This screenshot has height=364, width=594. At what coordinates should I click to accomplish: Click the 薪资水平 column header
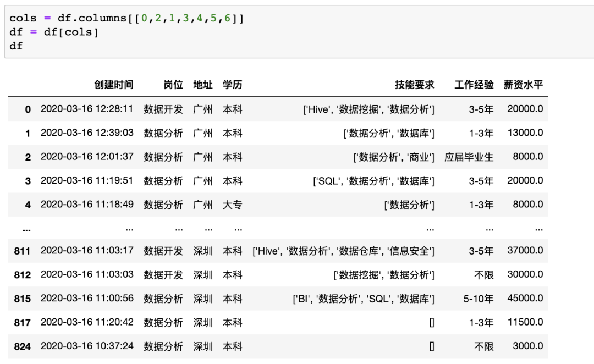pos(523,85)
